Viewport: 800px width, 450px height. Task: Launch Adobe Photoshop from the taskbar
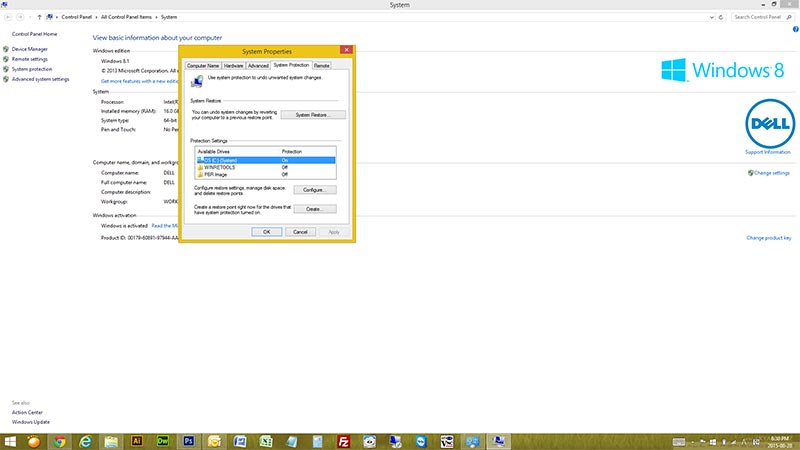pyautogui.click(x=188, y=441)
